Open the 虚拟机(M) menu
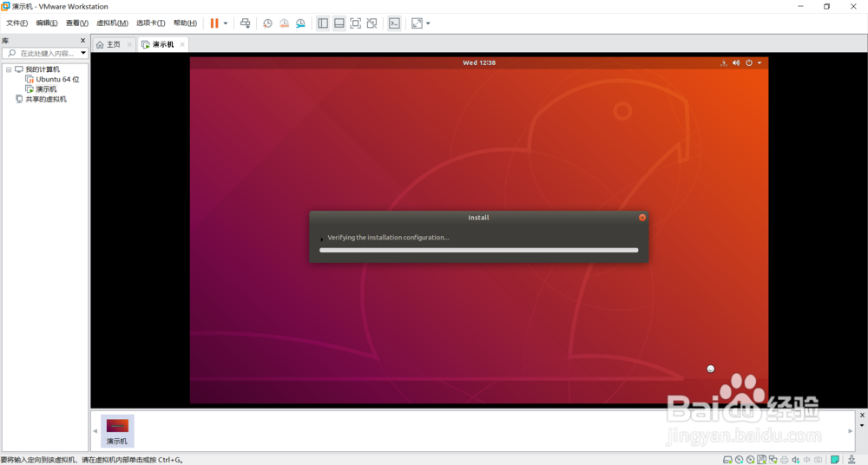 pyautogui.click(x=112, y=23)
